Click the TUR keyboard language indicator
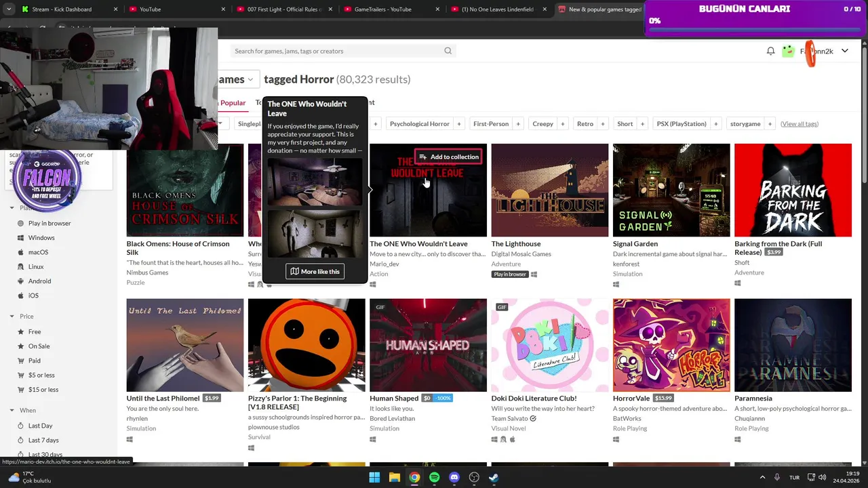868x488 pixels. (793, 477)
